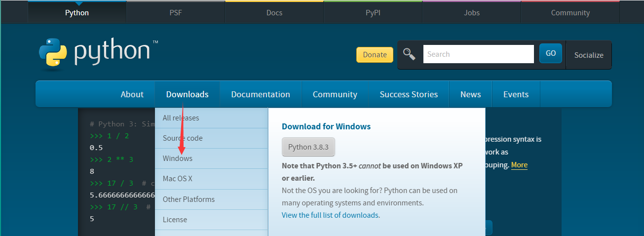Open the Python top tab
Viewport: 644px width, 236px height.
[x=77, y=12]
